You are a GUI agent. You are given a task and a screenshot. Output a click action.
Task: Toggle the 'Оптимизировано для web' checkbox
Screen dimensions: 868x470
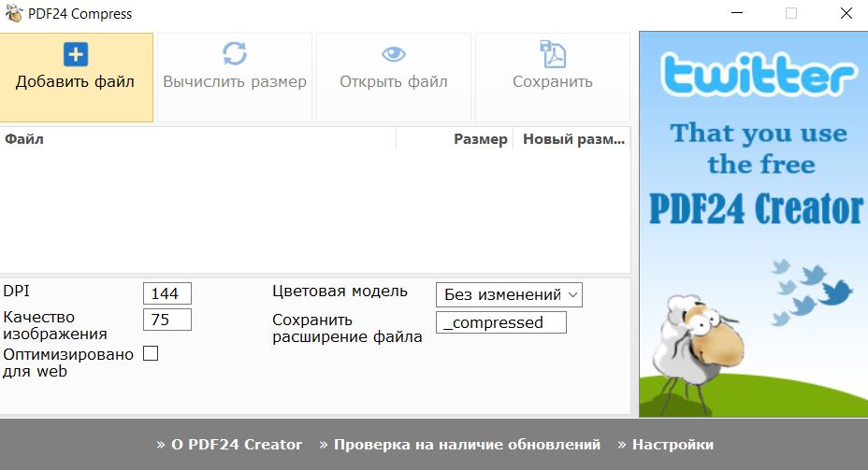(x=151, y=353)
